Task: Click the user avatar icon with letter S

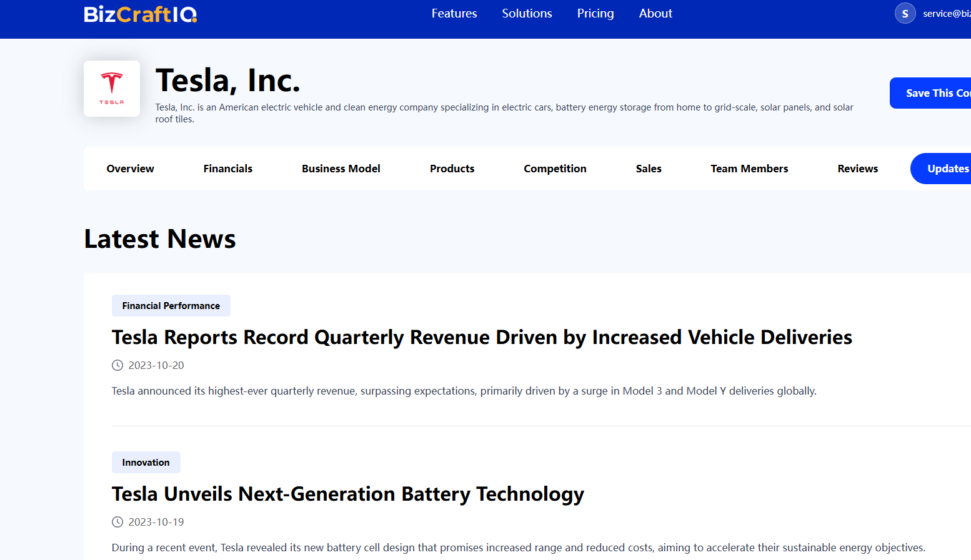Action: tap(905, 13)
